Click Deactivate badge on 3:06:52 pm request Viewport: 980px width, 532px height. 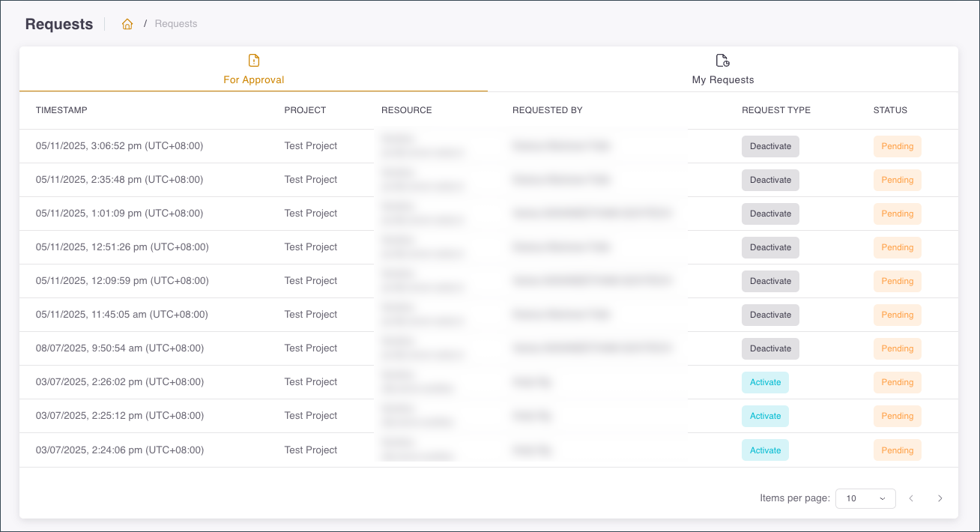tap(770, 146)
